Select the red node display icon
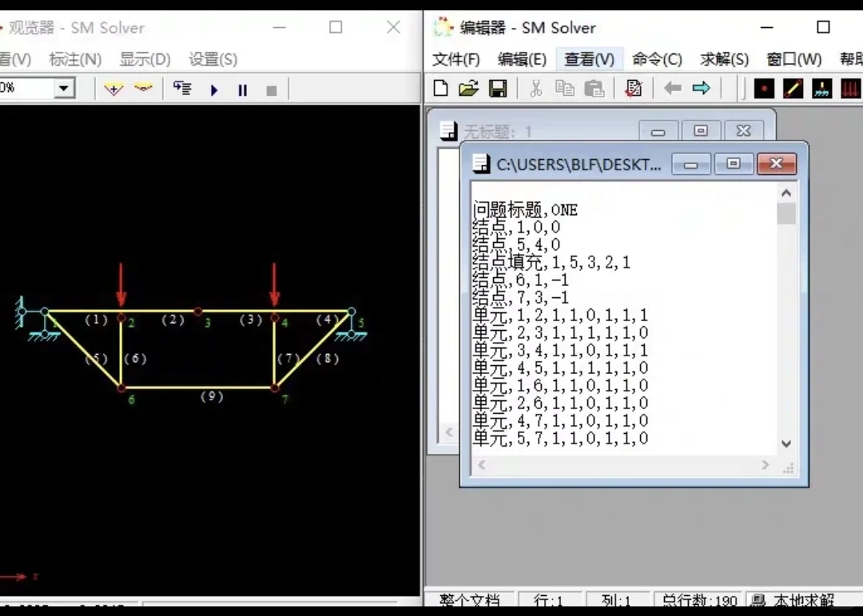 (764, 88)
